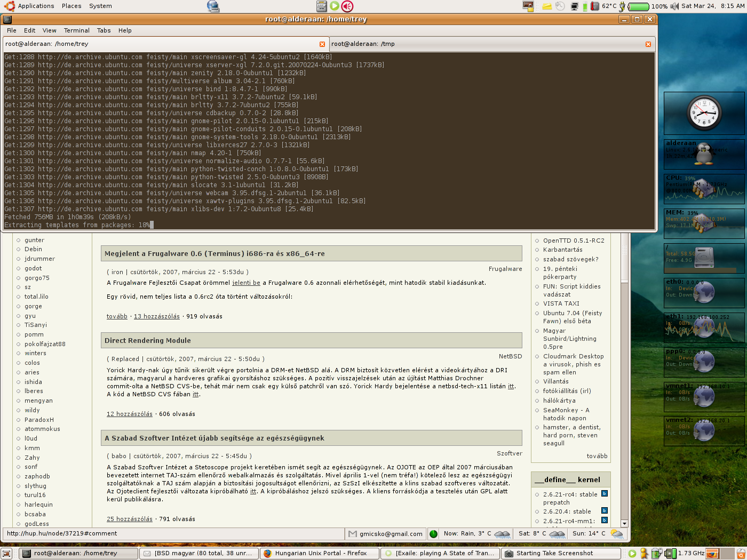
Task: Click the green play tray icon in bottom panel
Action: click(632, 554)
